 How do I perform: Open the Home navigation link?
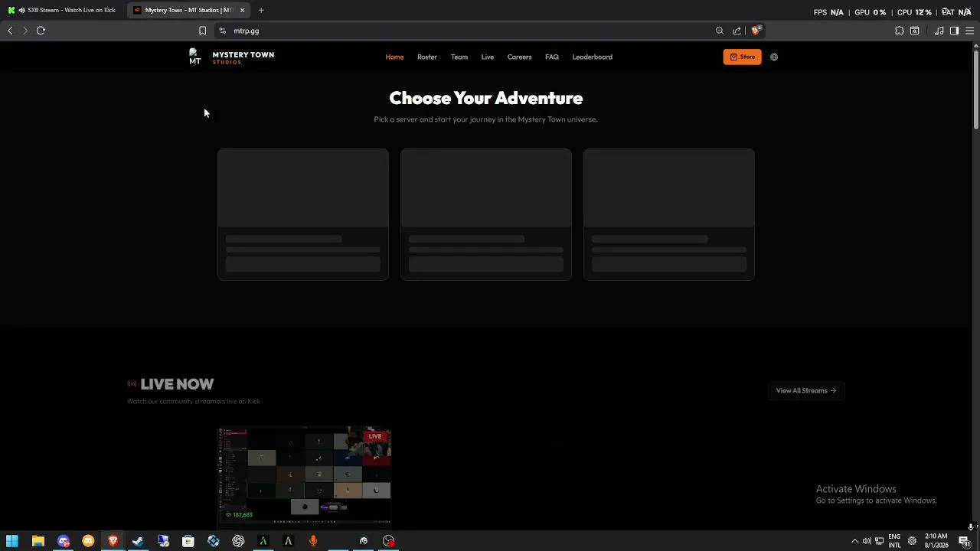394,57
